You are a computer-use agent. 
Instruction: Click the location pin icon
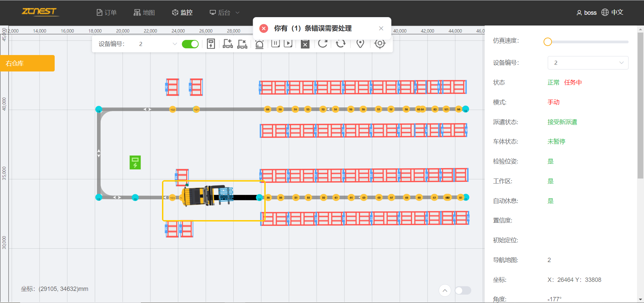tap(360, 44)
